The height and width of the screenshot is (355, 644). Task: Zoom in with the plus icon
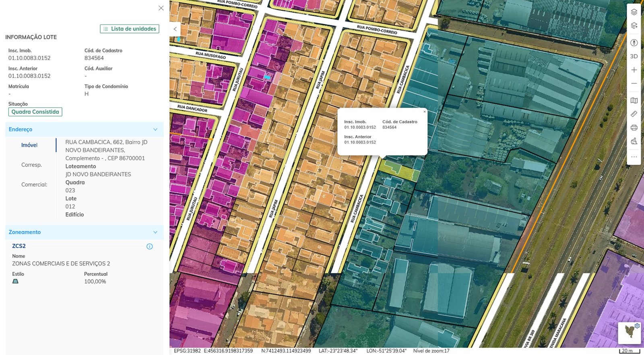tap(634, 70)
